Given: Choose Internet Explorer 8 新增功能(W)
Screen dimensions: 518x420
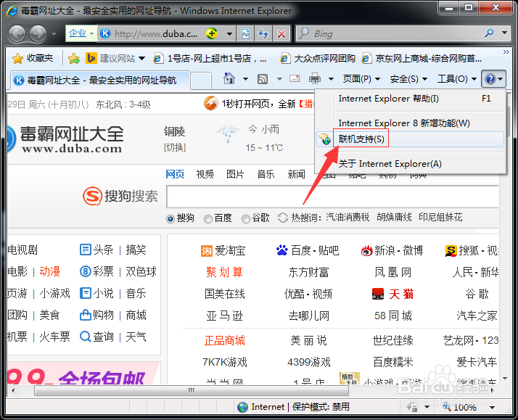Looking at the screenshot, I should [x=411, y=123].
